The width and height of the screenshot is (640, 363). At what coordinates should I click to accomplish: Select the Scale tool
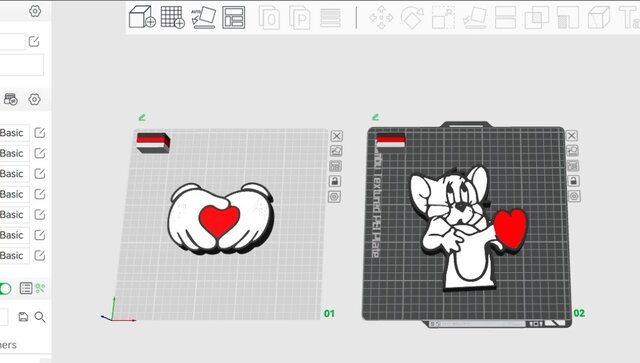coord(443,18)
